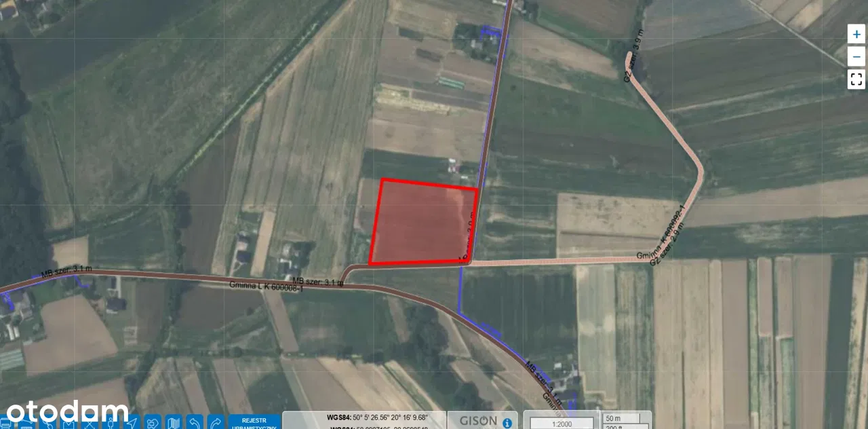This screenshot has height=429, width=868.
Task: Click the redo arrow in bottom toolbar
Action: [216, 423]
